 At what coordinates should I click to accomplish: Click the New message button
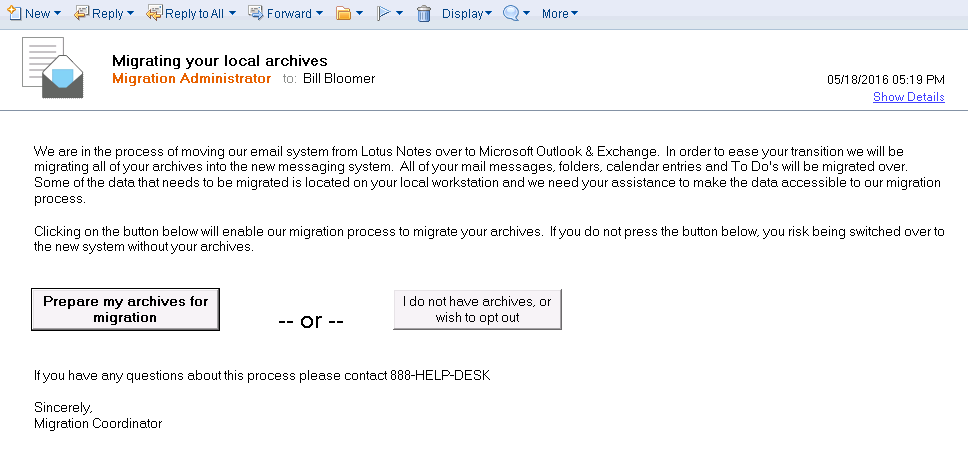pos(29,14)
